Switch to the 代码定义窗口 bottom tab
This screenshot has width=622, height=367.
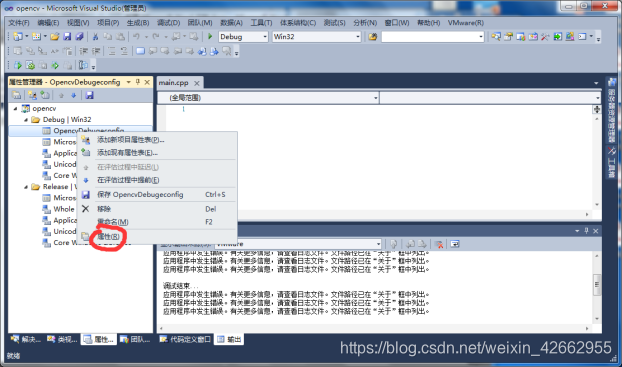pyautogui.click(x=185, y=339)
